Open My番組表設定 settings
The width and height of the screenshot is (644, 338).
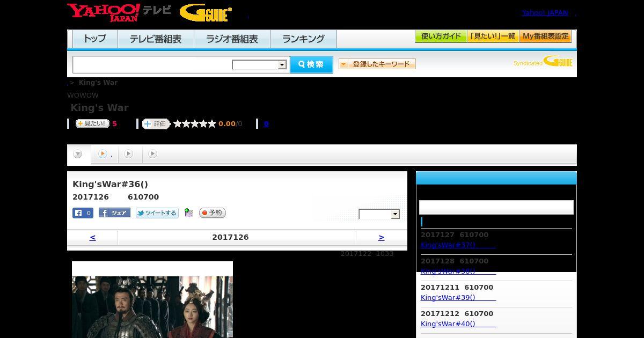tap(545, 36)
